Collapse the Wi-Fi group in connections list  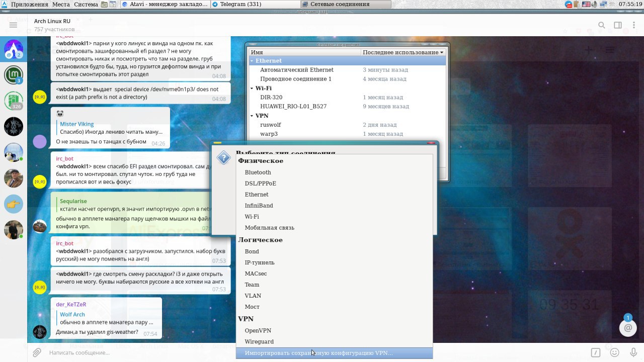point(252,88)
